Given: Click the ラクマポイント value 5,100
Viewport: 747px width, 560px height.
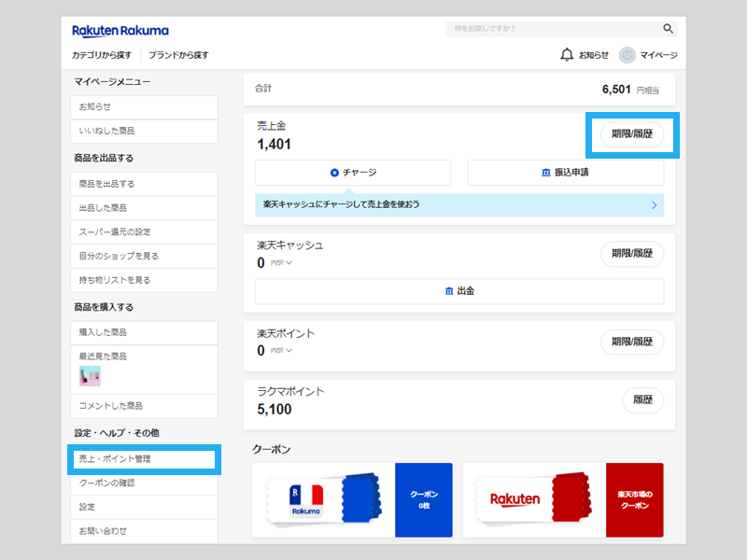Looking at the screenshot, I should tap(274, 410).
